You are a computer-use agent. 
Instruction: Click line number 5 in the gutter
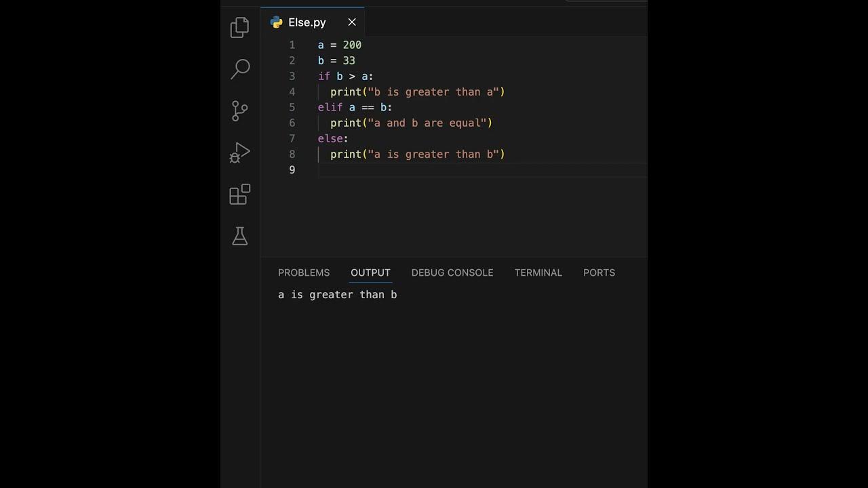[292, 107]
